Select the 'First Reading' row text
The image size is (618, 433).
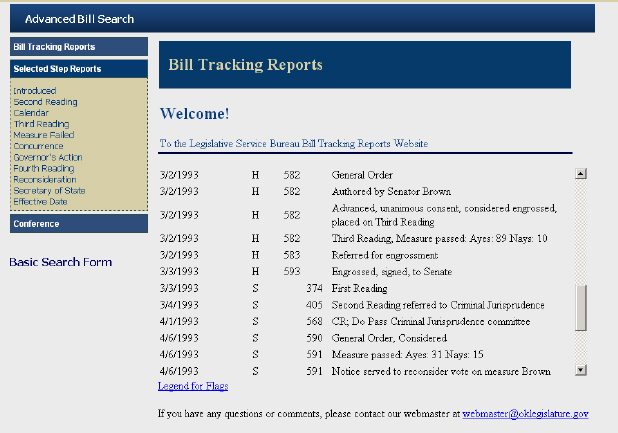pyautogui.click(x=359, y=288)
